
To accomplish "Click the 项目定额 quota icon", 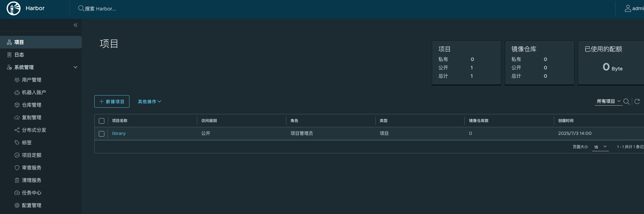I will (17, 155).
